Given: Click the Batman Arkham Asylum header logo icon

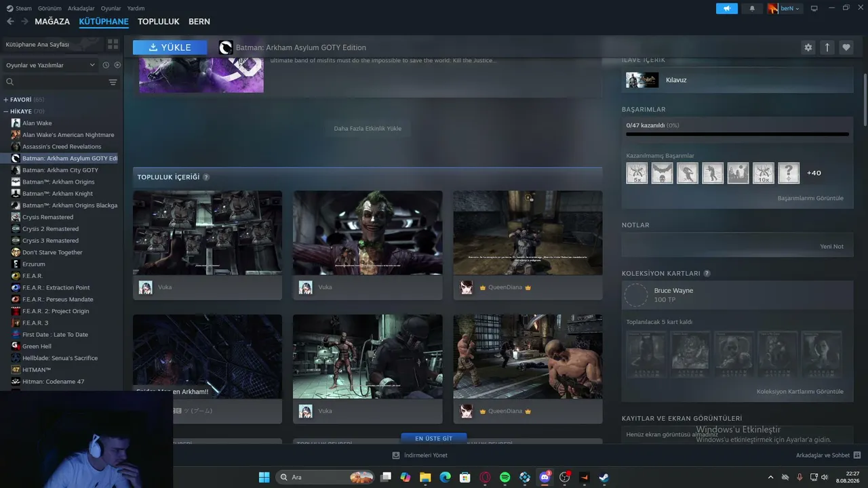Looking at the screenshot, I should [x=226, y=47].
